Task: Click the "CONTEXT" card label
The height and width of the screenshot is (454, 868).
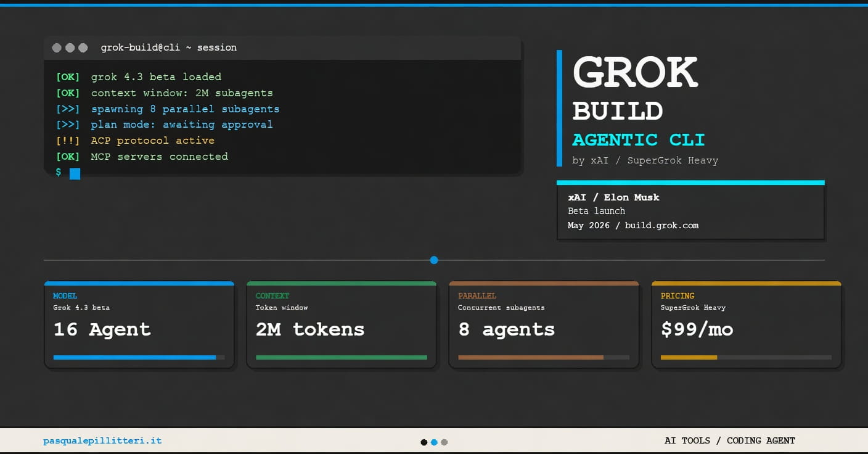Action: 272,296
